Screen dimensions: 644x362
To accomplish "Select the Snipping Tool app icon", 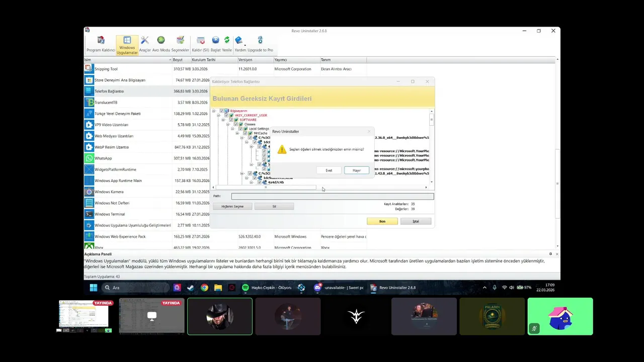I will 89,69.
